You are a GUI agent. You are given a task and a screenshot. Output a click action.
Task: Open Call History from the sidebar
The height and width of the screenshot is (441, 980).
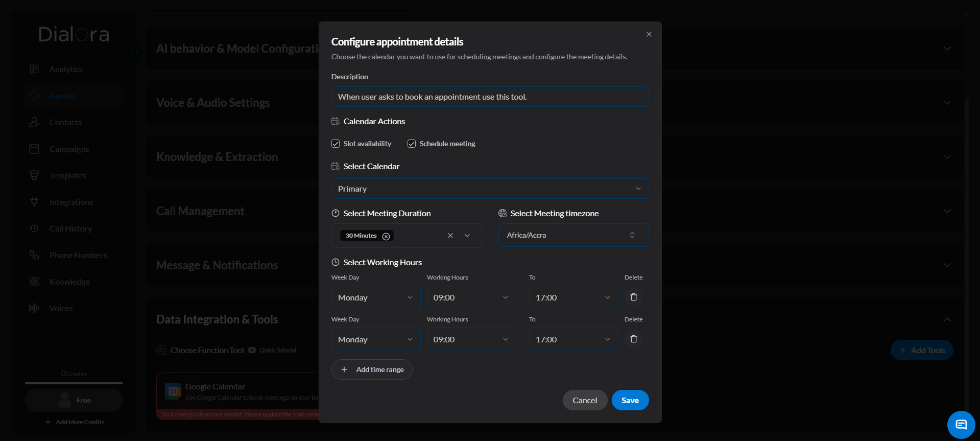[70, 228]
